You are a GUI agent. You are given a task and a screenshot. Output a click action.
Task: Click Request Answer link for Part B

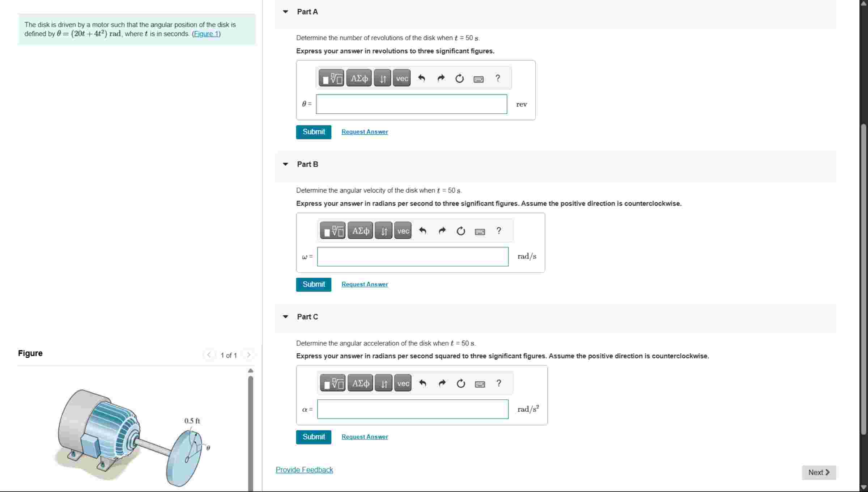[365, 285]
